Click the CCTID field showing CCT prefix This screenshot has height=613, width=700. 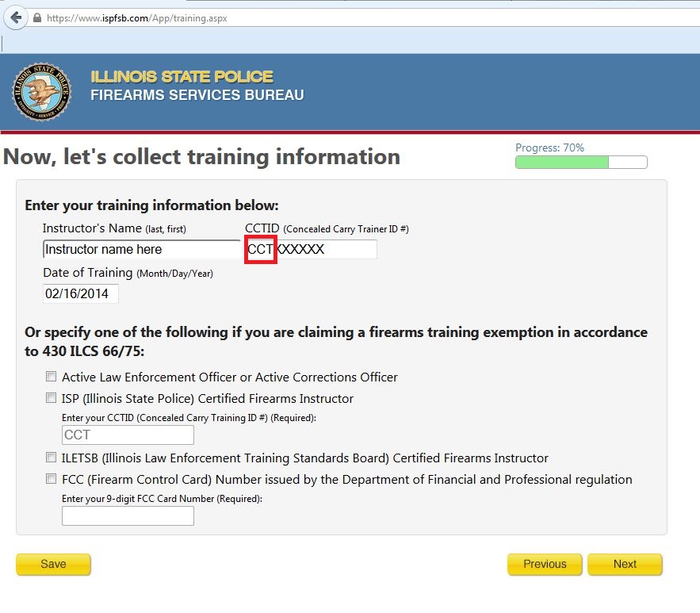[x=333, y=249]
